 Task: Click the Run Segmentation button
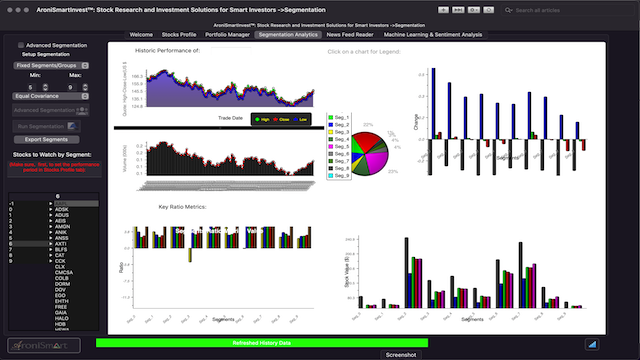[46, 127]
